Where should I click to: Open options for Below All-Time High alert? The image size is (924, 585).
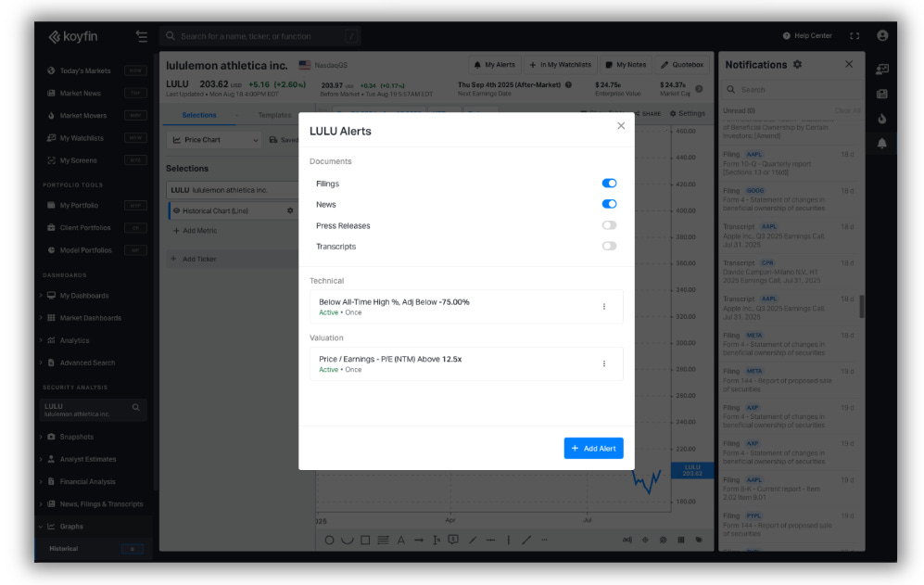(x=604, y=307)
